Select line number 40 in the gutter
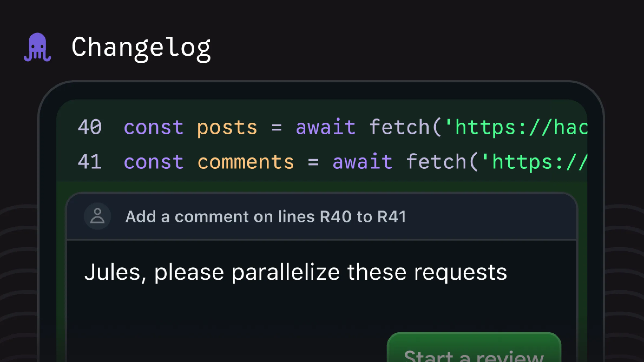Image resolution: width=644 pixels, height=362 pixels. pyautogui.click(x=90, y=127)
